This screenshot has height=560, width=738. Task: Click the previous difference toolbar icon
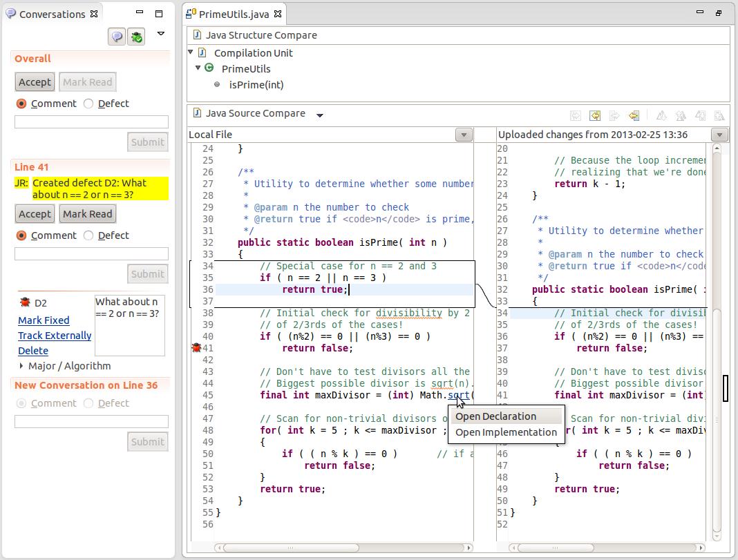click(x=681, y=115)
